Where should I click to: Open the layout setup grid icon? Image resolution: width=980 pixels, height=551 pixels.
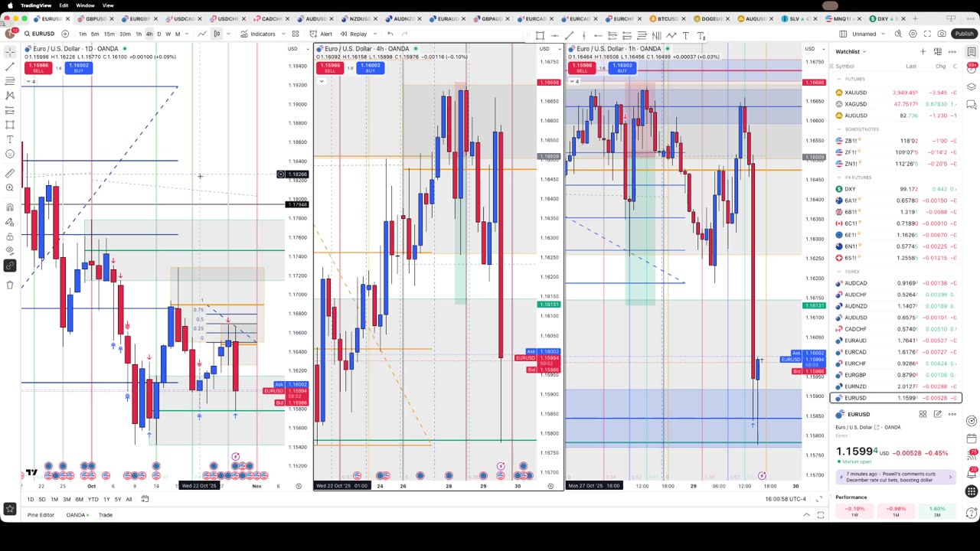click(x=843, y=34)
